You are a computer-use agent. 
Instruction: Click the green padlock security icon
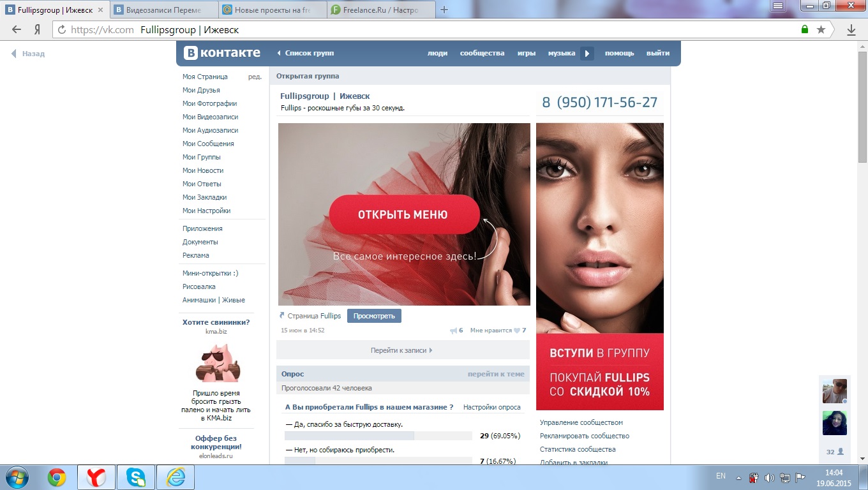tap(805, 30)
